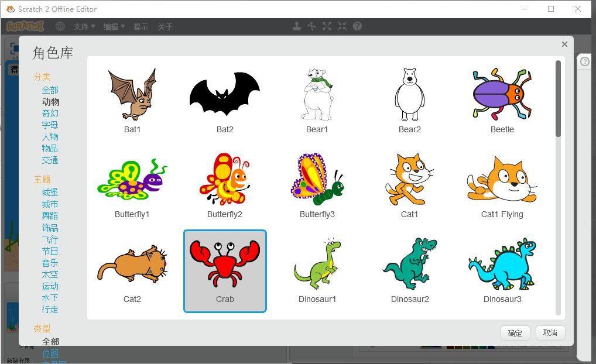596x364 pixels.
Task: Choose the 行走 theme
Action: click(50, 310)
